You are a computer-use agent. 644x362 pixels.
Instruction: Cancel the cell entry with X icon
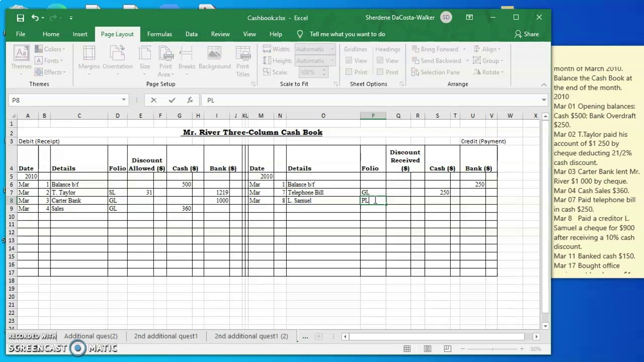coord(154,100)
